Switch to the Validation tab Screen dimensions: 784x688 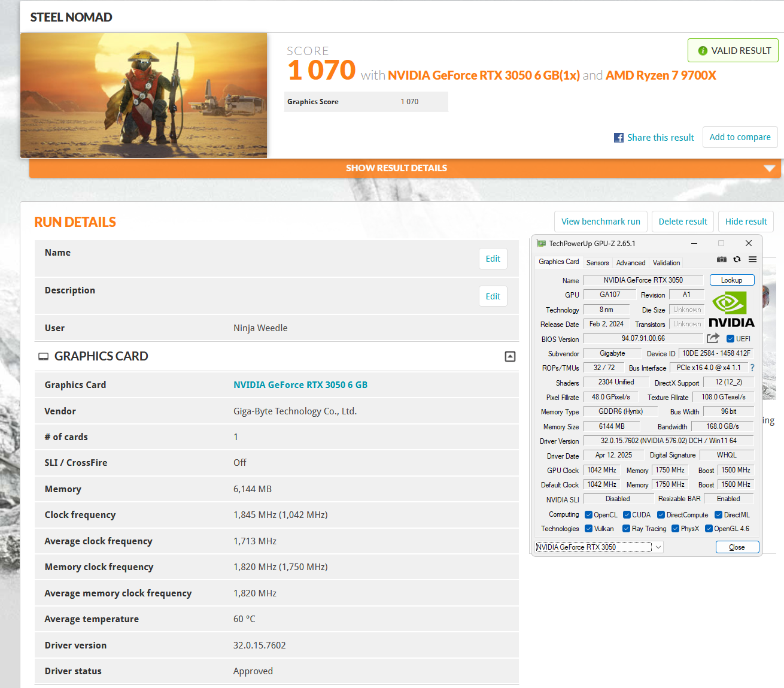pos(666,263)
